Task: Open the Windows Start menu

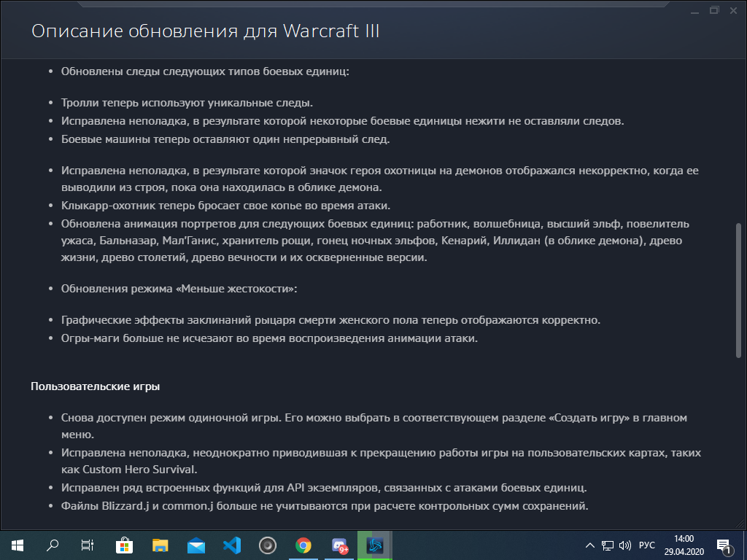Action: pyautogui.click(x=18, y=545)
